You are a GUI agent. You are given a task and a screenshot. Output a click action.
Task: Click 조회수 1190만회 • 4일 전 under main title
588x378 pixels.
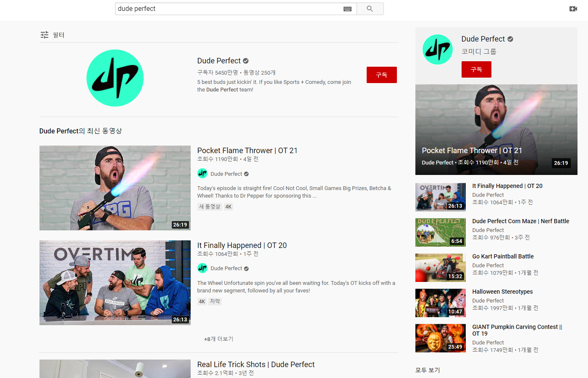[228, 159]
